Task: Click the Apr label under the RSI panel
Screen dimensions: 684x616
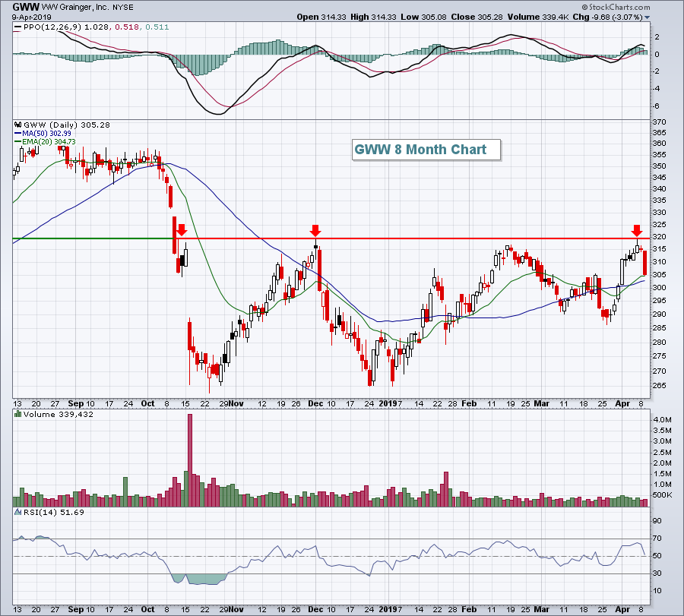Action: [x=622, y=609]
